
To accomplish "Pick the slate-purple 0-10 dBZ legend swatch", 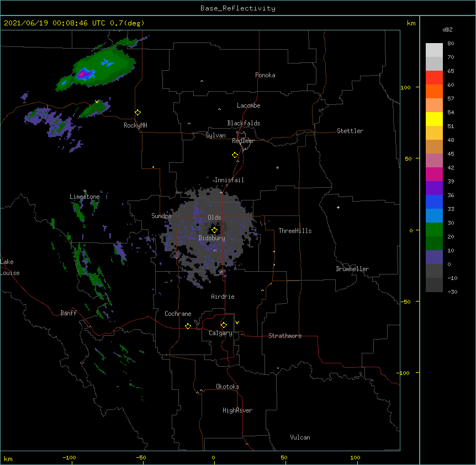I will tap(434, 257).
